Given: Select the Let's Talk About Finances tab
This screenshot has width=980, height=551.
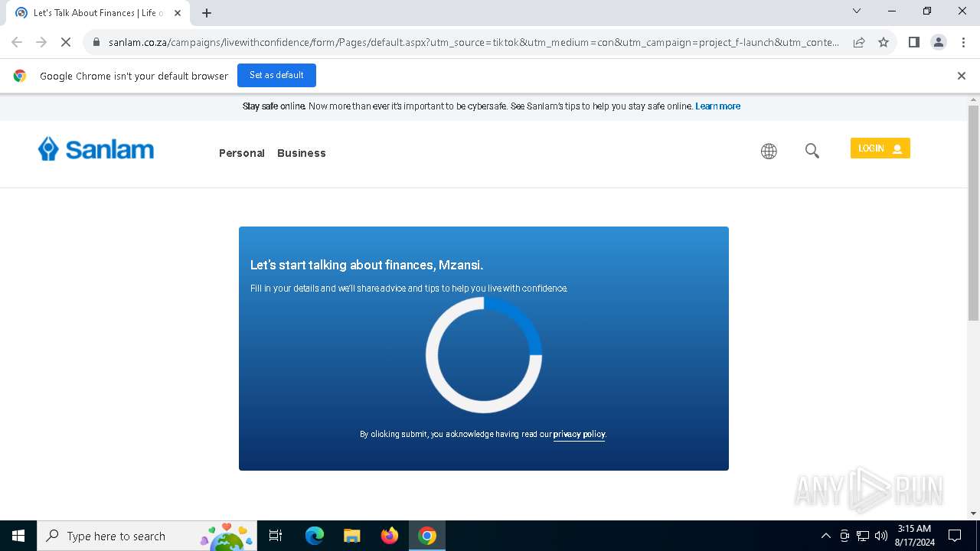Looking at the screenshot, I should point(98,13).
